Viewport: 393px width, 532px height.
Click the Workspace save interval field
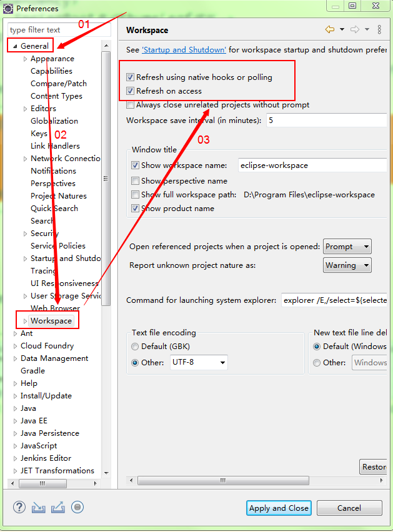(x=327, y=121)
